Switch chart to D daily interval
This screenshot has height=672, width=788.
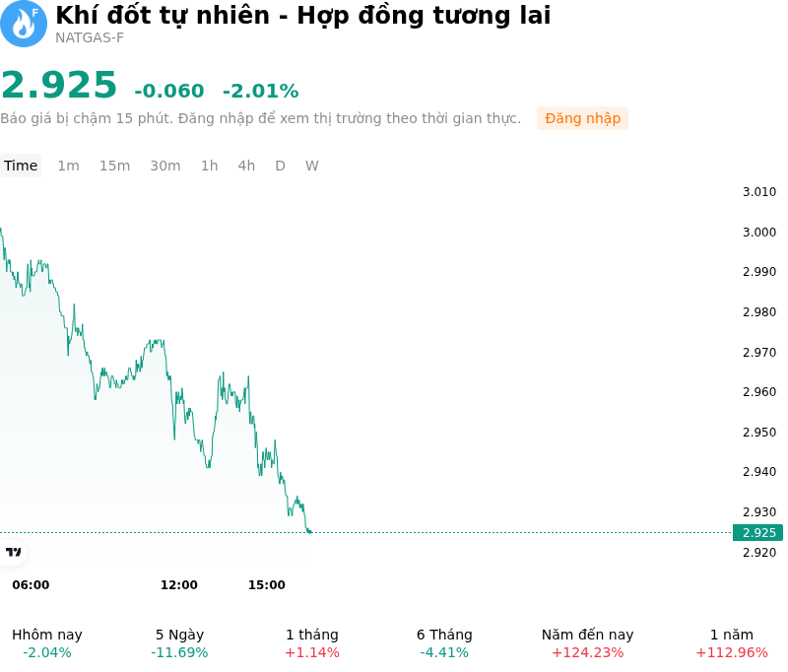pyautogui.click(x=281, y=166)
